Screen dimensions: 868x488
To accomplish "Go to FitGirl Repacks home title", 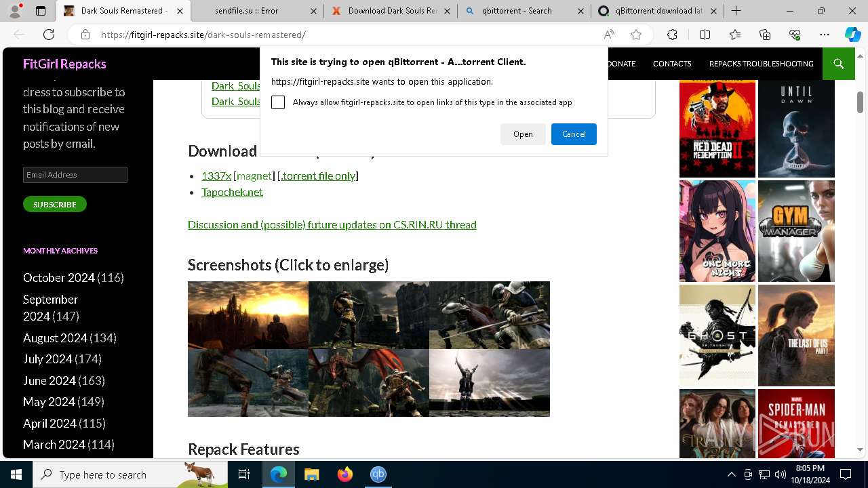I will tap(64, 64).
